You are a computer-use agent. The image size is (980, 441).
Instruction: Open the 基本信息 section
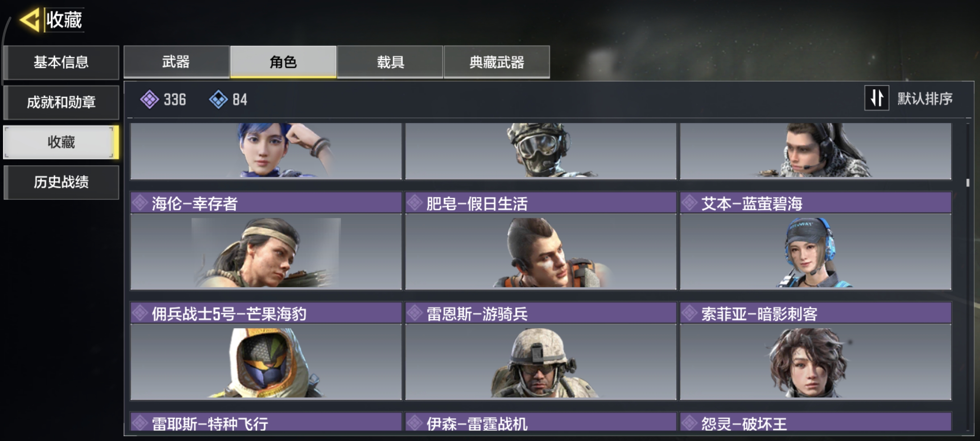(x=61, y=63)
